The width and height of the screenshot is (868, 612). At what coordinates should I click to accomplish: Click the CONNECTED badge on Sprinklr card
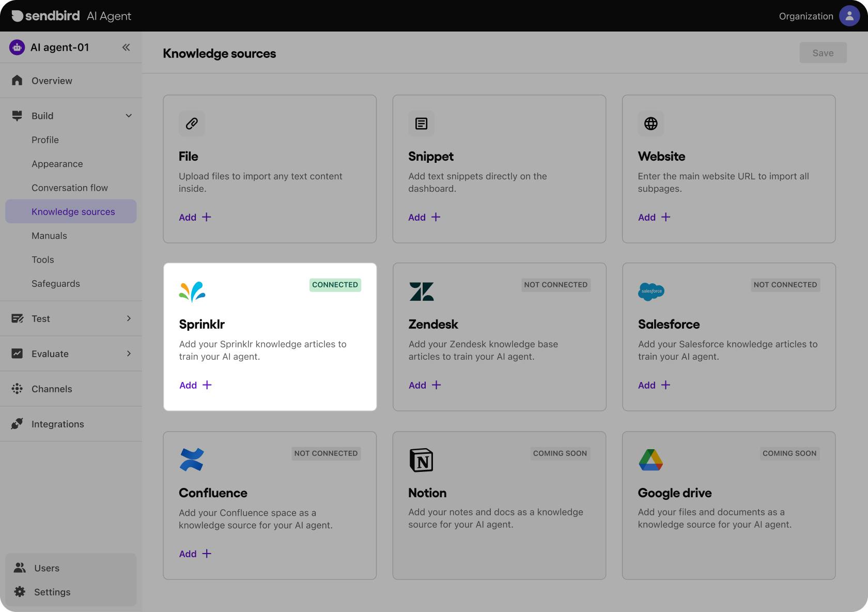coord(335,285)
